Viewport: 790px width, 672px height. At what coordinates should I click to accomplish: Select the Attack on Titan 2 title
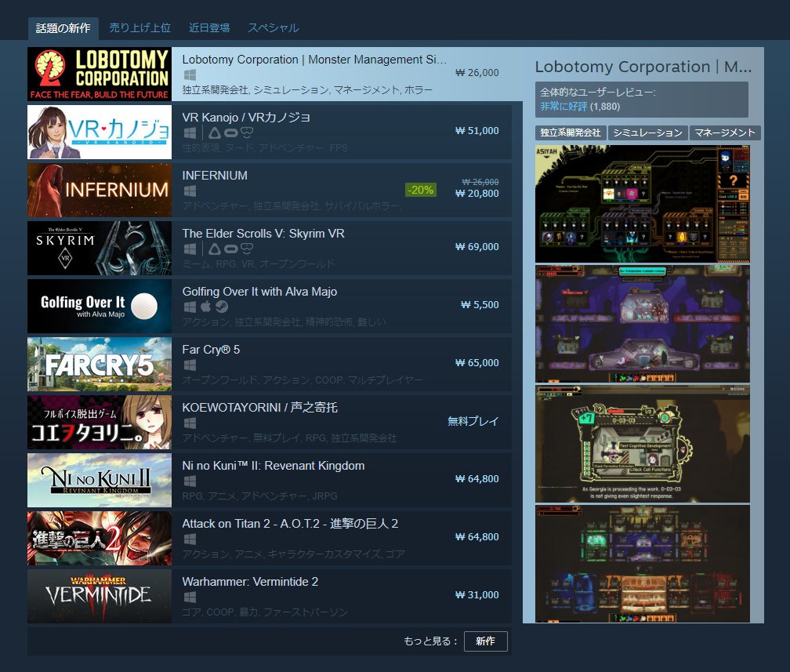[290, 523]
